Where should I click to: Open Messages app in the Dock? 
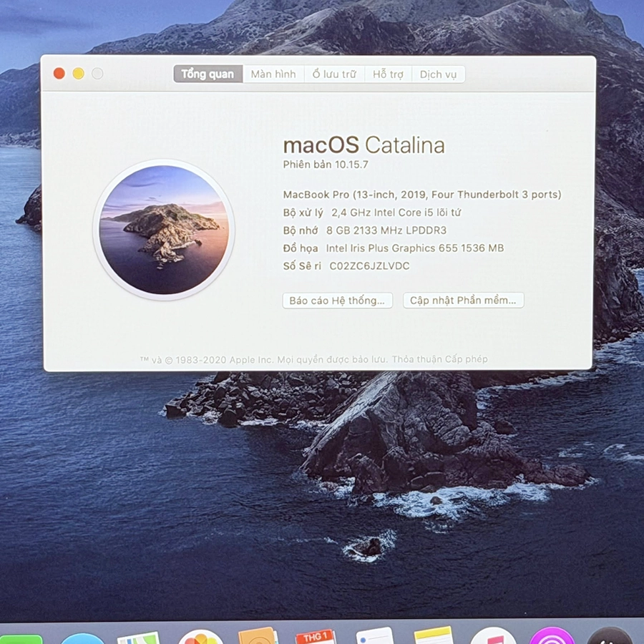pyautogui.click(x=82, y=638)
